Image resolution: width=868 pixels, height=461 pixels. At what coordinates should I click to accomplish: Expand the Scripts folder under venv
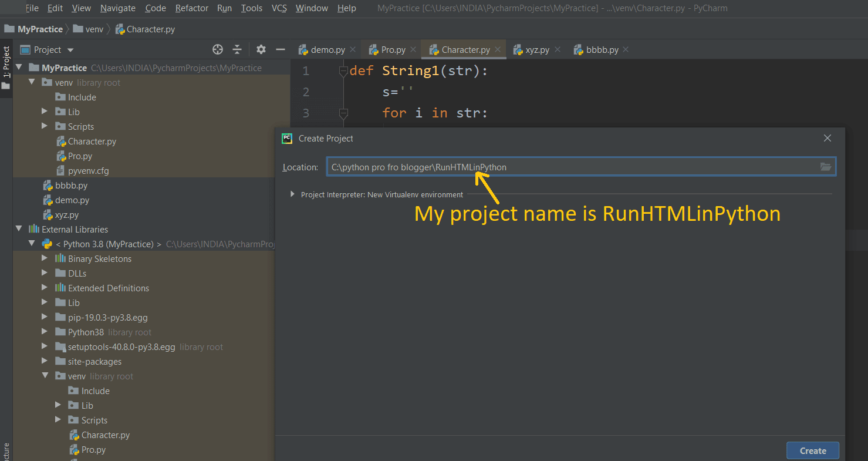pos(44,126)
